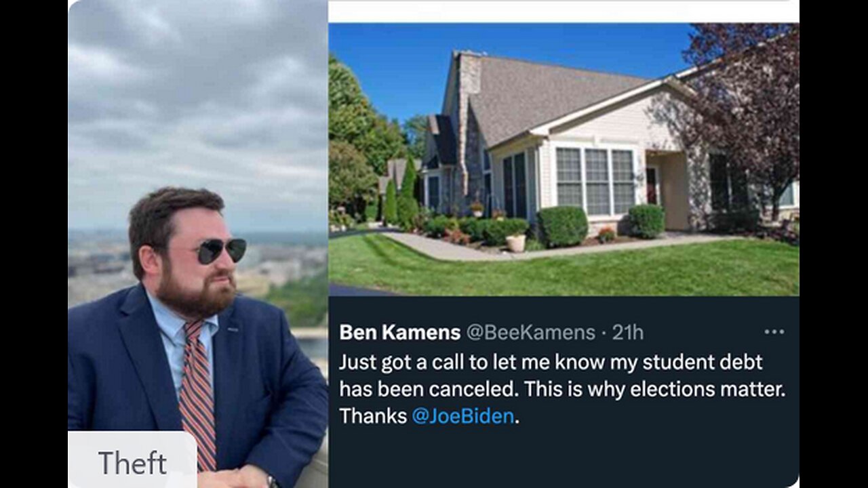Open the tweet's three-dot more options menu
The image size is (868, 488).
point(774,332)
